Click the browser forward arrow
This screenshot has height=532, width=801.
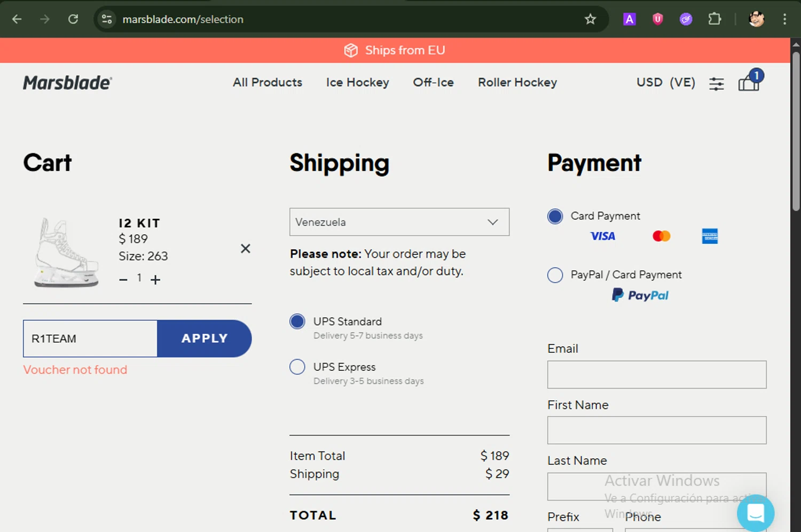click(x=45, y=19)
